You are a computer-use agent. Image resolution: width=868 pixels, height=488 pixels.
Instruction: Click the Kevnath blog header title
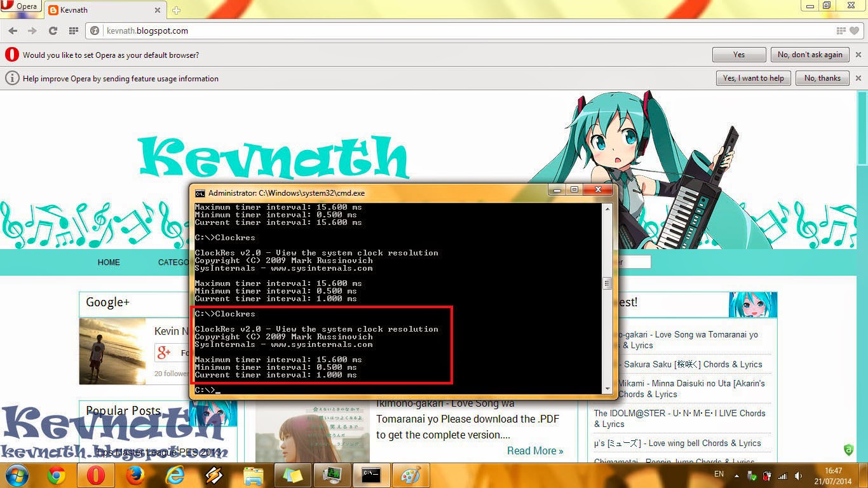pyautogui.click(x=273, y=156)
